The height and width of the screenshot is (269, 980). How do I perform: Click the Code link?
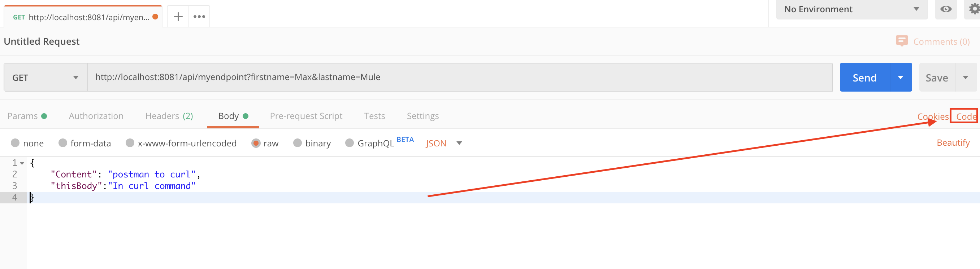(x=966, y=116)
